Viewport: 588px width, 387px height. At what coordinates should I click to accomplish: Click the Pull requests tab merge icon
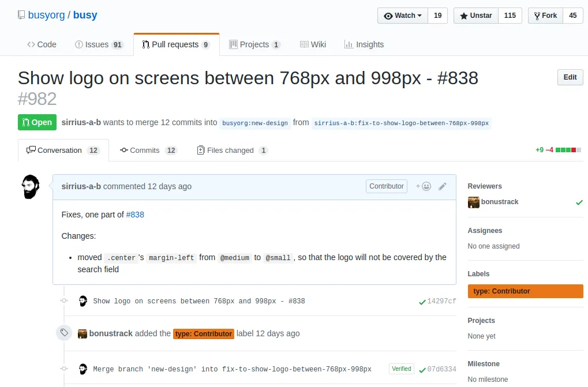click(146, 44)
